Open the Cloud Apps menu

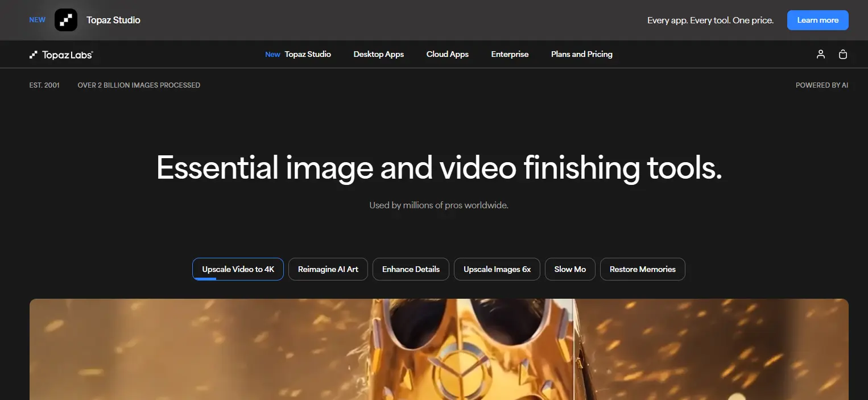coord(447,54)
